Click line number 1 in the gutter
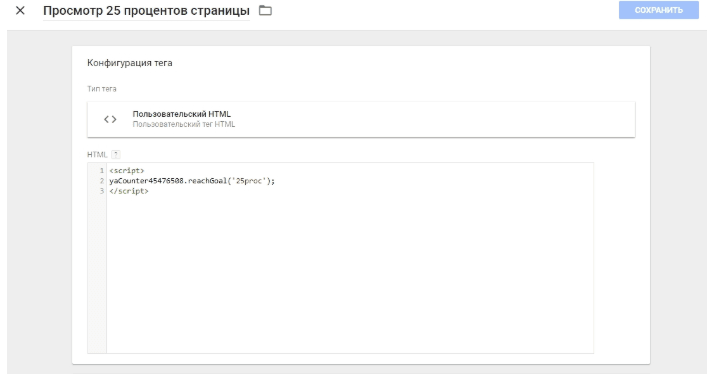 pos(102,170)
